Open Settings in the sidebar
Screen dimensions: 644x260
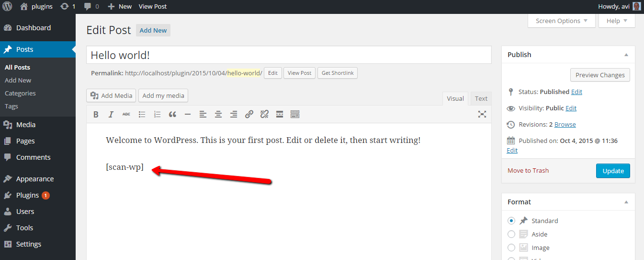click(38, 244)
